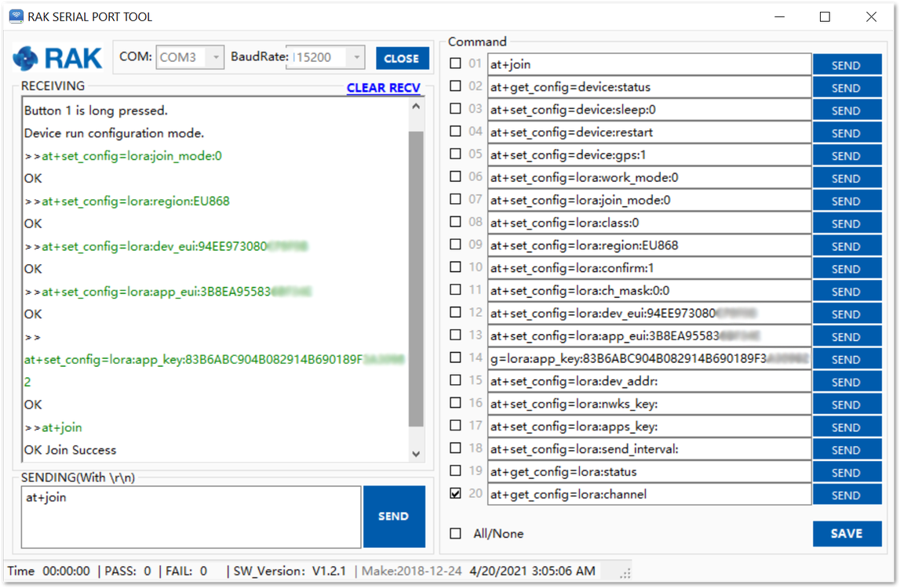
Task: Send the lora:nwks_key command
Action: click(847, 405)
